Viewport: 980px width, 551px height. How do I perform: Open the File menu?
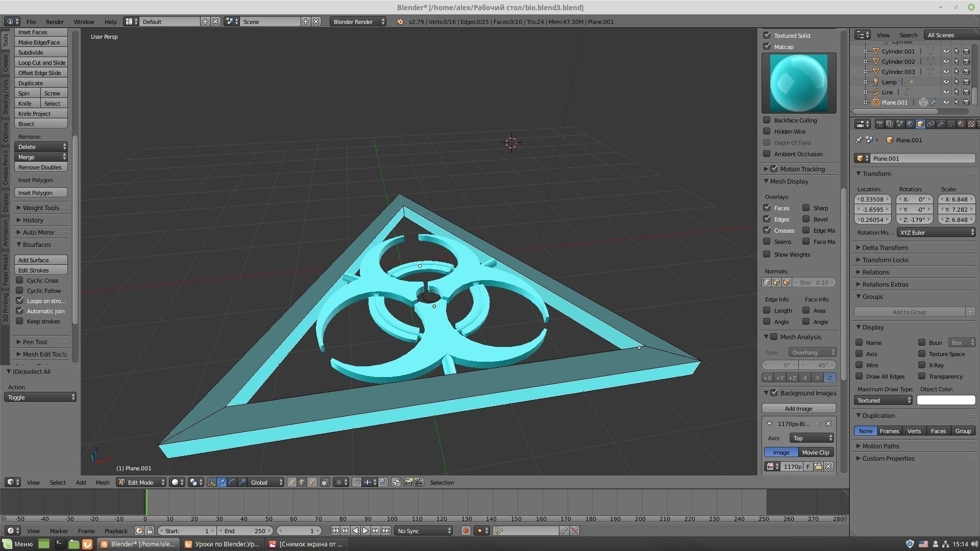31,21
